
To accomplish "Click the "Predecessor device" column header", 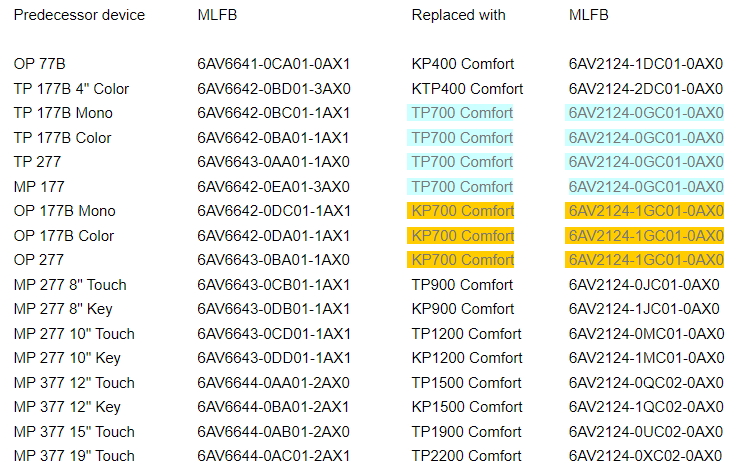I will [x=79, y=15].
